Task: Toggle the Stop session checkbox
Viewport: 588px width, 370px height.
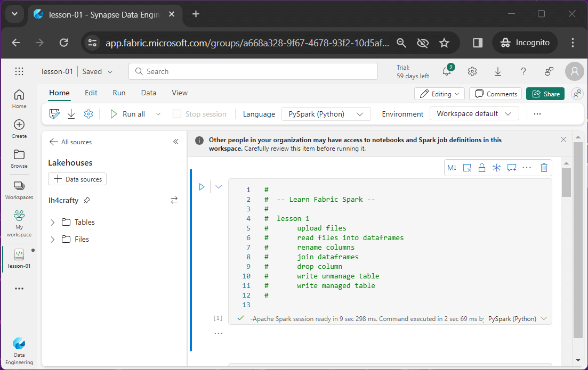Action: click(177, 114)
